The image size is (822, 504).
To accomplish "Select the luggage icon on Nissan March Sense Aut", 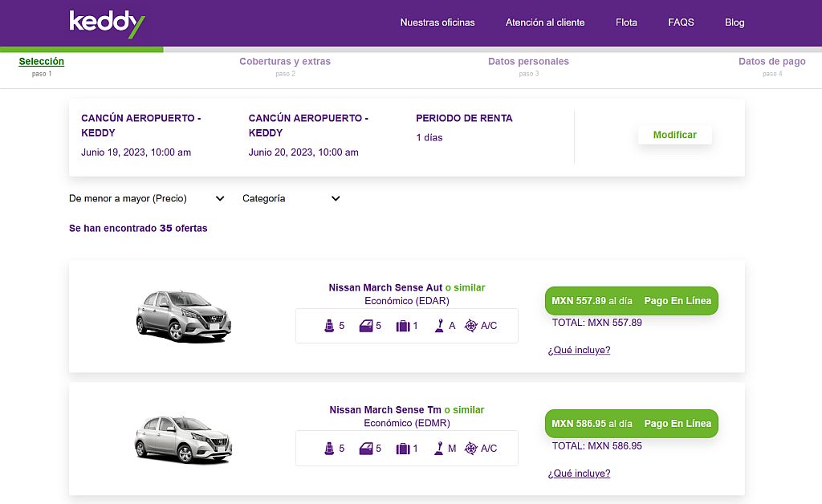I will [403, 325].
